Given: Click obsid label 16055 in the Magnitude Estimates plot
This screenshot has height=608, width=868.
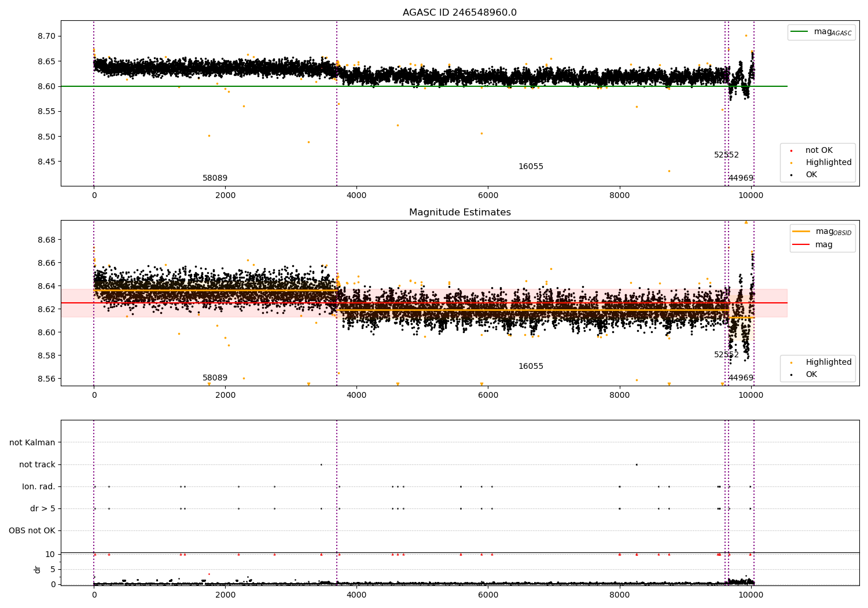Looking at the screenshot, I should click(x=531, y=367).
